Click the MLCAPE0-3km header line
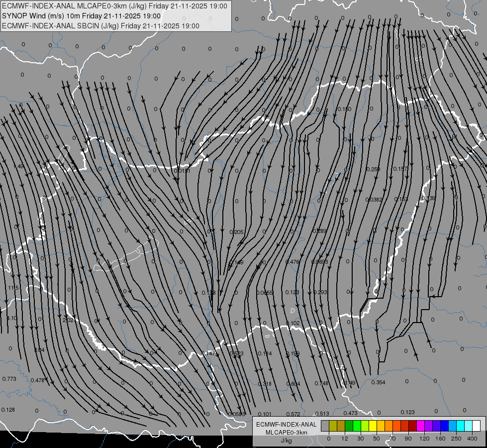 [x=114, y=6]
